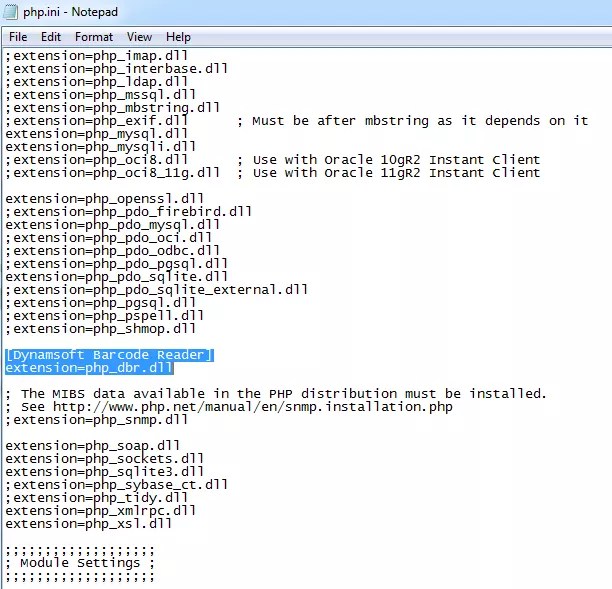Click the line 'extension=php_pdo_sqlite.dll'
The height and width of the screenshot is (589, 612).
(x=116, y=277)
